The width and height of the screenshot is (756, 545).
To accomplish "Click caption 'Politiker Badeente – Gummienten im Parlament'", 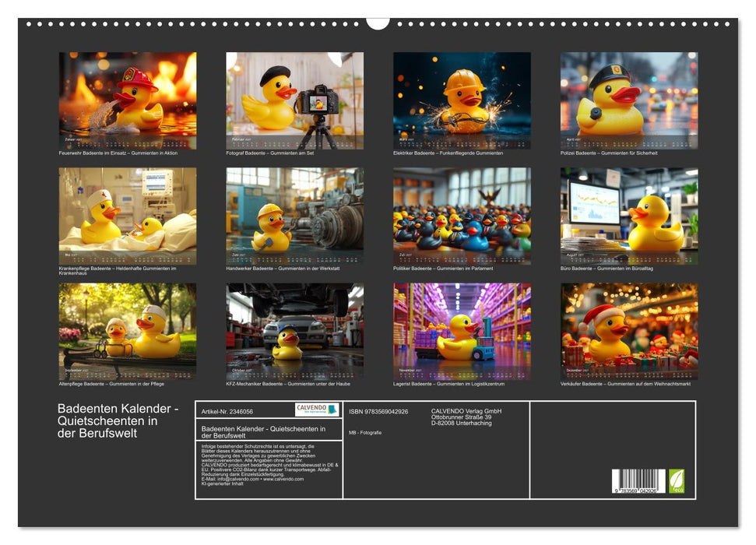I will 443,268.
